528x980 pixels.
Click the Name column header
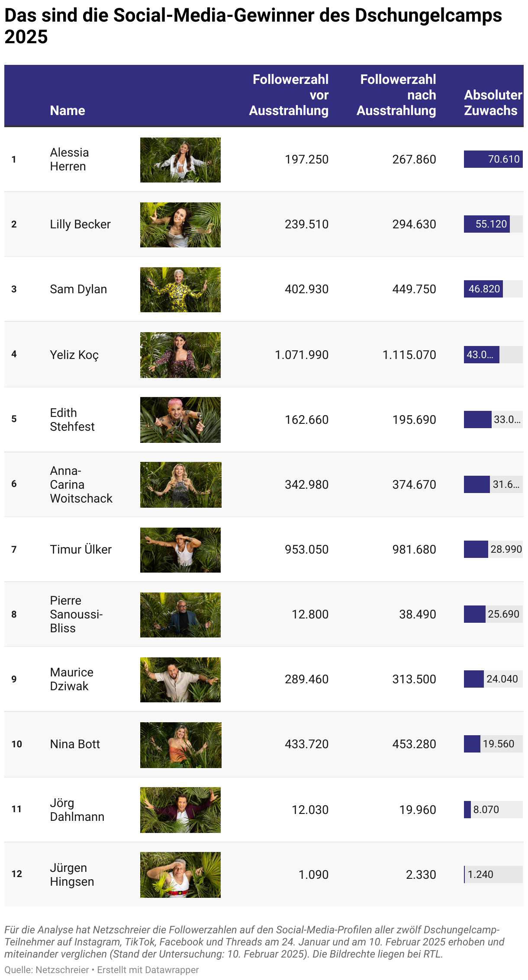[x=68, y=110]
